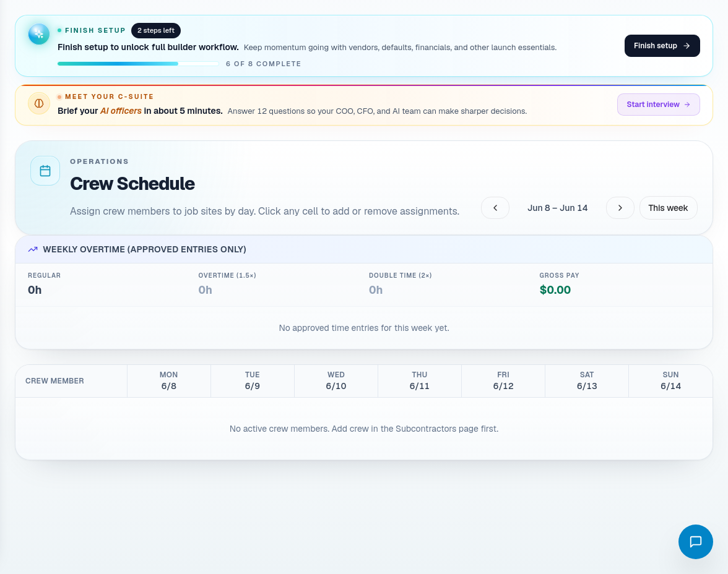This screenshot has width=728, height=574.
Task: Click the SUN 6/14 column header
Action: [670, 380]
